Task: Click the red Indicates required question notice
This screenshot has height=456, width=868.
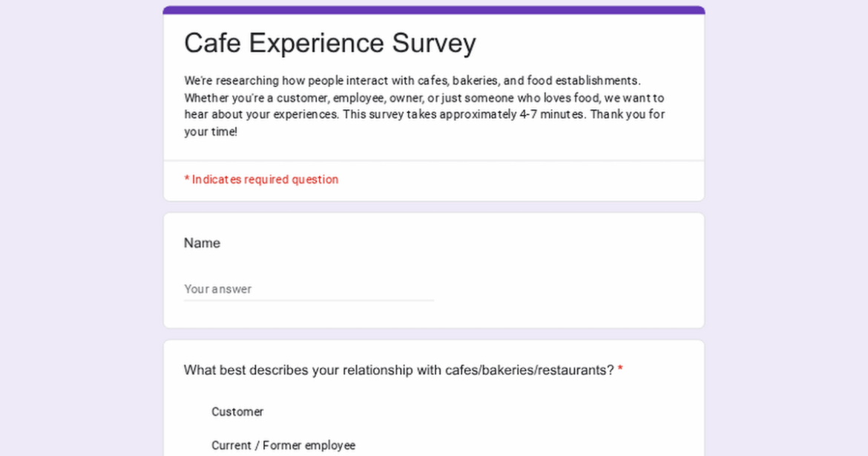Action: coord(261,179)
